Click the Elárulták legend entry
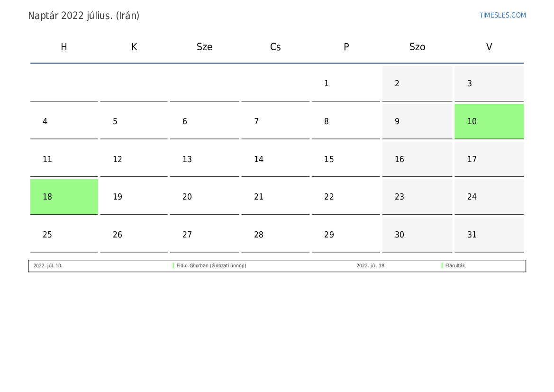The height and width of the screenshot is (392, 554). tap(455, 266)
